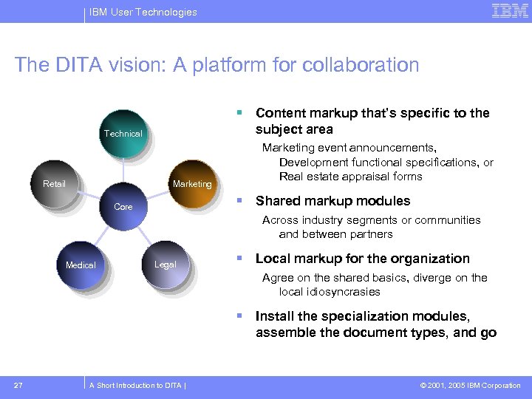Screen dimensions: 532x399
Task: Click "Shared markup modules" bullet heading
Action: click(332, 201)
